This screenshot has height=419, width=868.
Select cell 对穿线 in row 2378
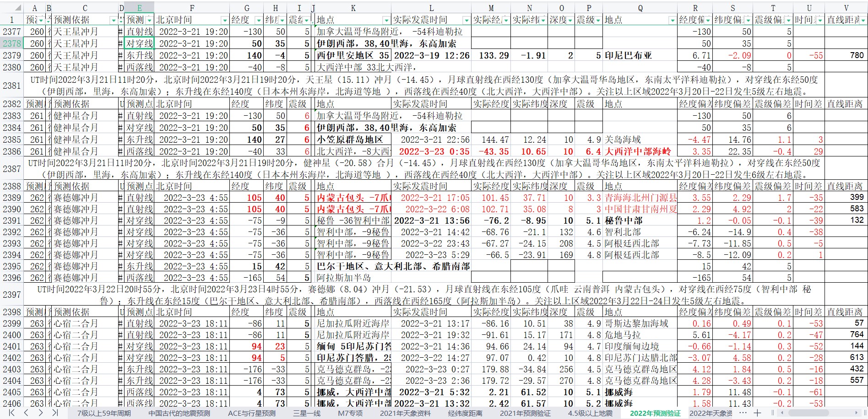139,43
